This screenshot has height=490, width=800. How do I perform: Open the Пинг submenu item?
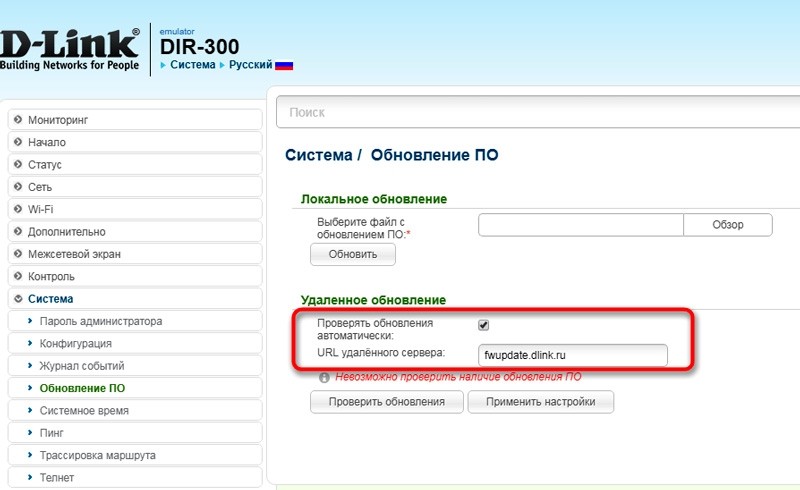pyautogui.click(x=135, y=433)
